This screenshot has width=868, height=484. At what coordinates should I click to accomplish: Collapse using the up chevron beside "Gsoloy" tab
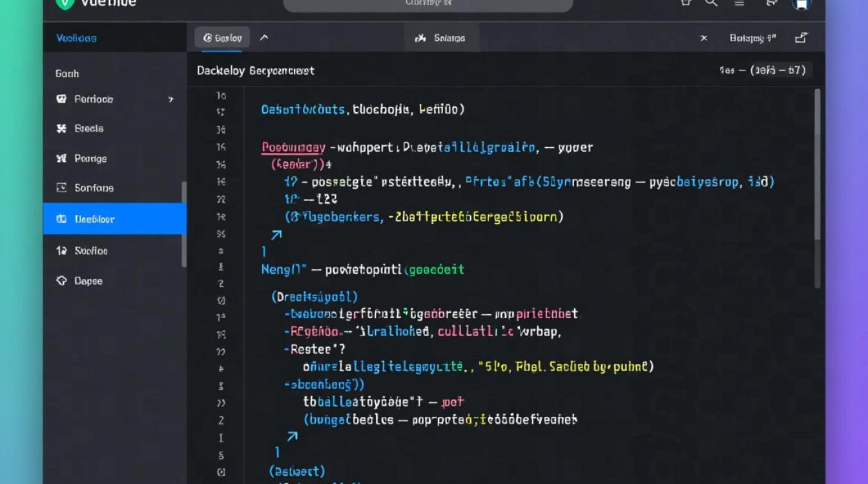[263, 38]
